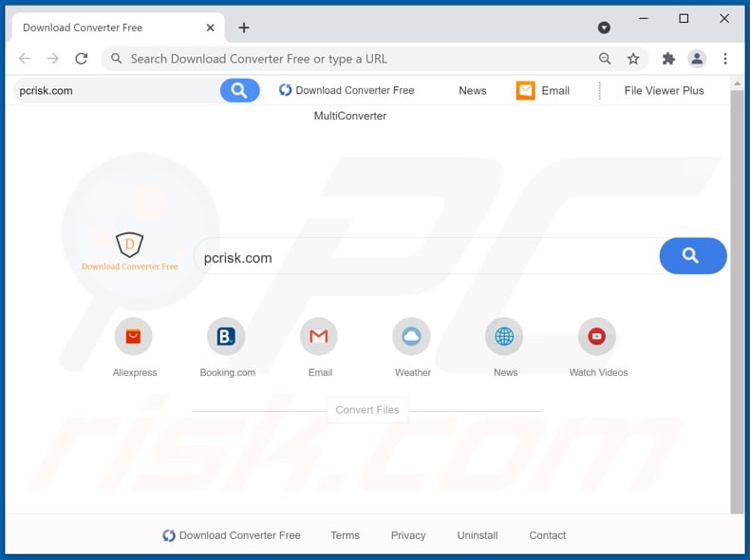The width and height of the screenshot is (750, 560).
Task: Reload the page with the refresh icon
Action: click(82, 58)
